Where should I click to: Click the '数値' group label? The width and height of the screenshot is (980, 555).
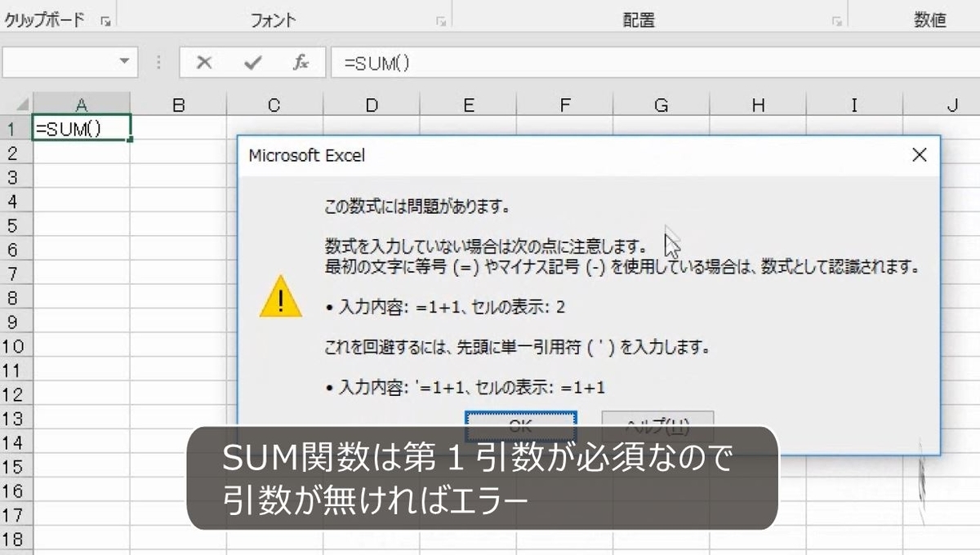click(930, 20)
